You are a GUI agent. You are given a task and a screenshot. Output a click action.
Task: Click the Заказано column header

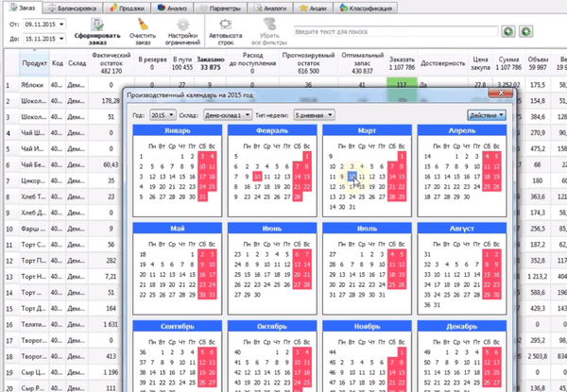click(x=211, y=63)
